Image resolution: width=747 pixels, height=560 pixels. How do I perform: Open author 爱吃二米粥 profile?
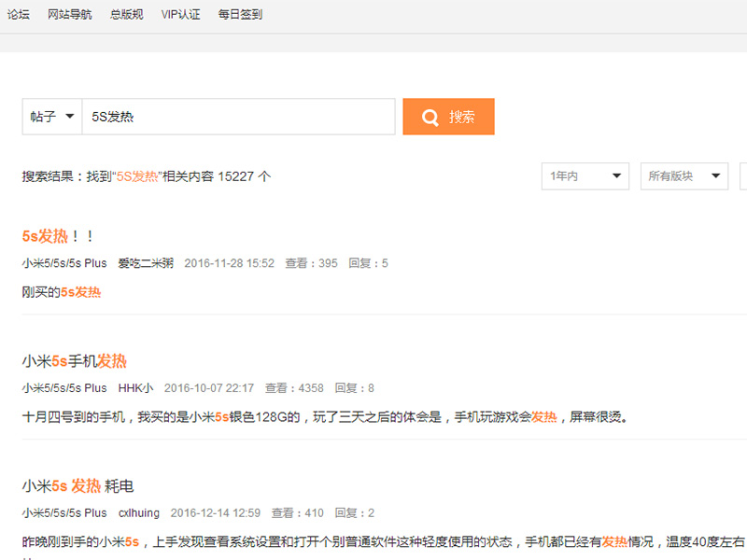[146, 263]
